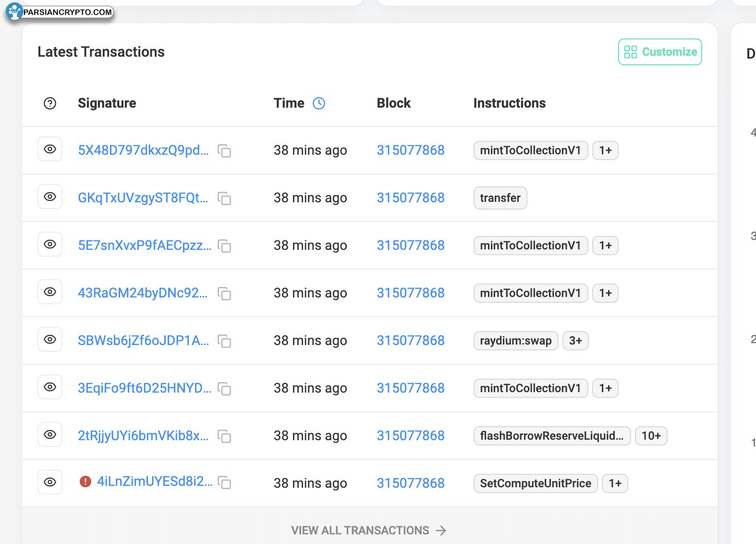Copy signature GKqTxUVzgyST8FQt
This screenshot has height=544, width=756.
tap(224, 198)
